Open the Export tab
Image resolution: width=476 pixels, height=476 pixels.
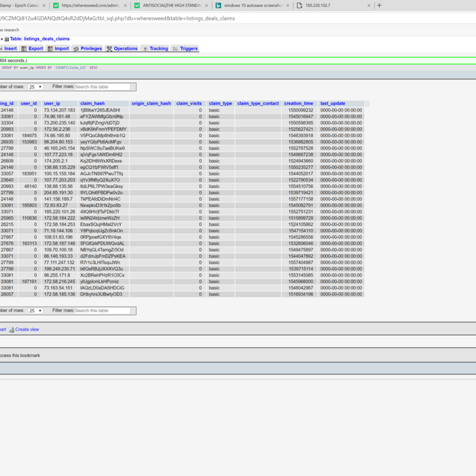(36, 48)
